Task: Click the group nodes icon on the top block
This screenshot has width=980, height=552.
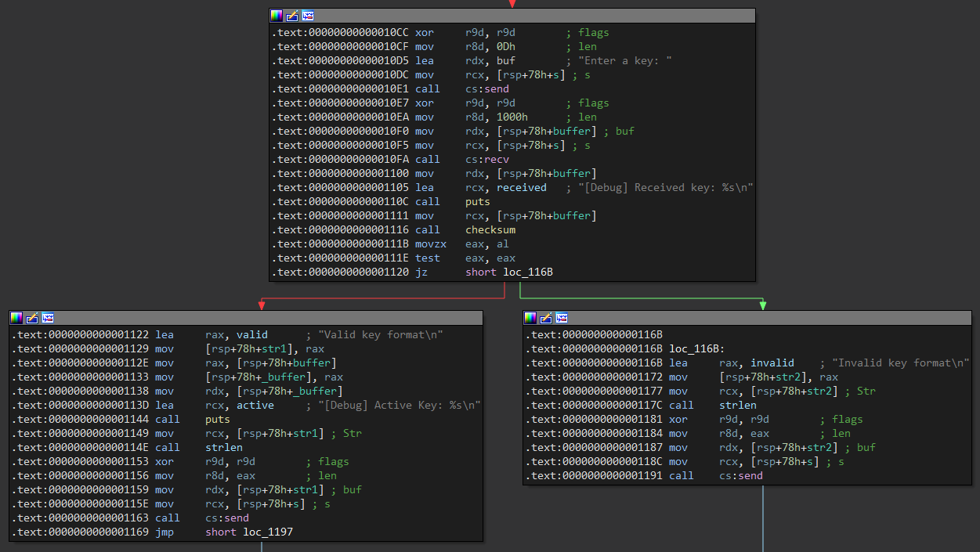Action: point(308,16)
